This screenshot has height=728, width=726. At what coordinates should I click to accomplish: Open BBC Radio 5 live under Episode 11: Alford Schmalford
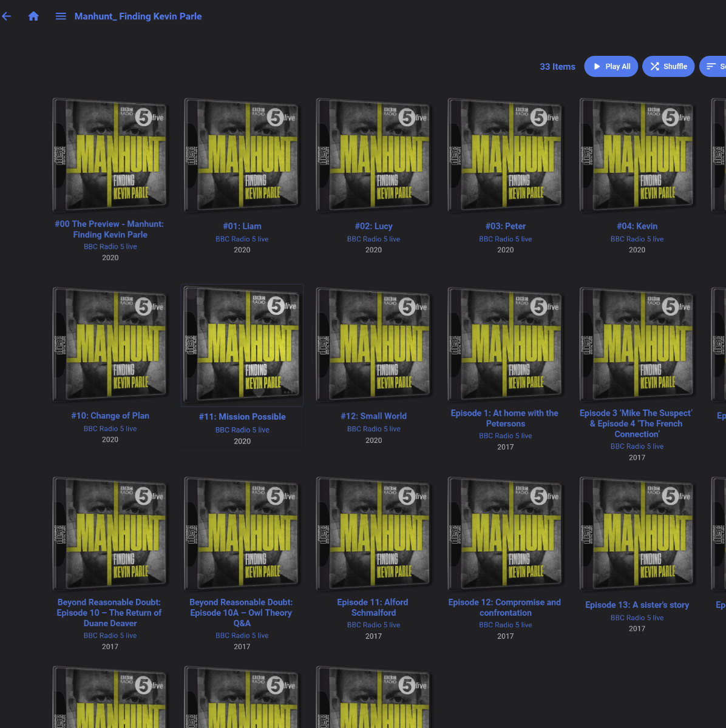click(373, 625)
